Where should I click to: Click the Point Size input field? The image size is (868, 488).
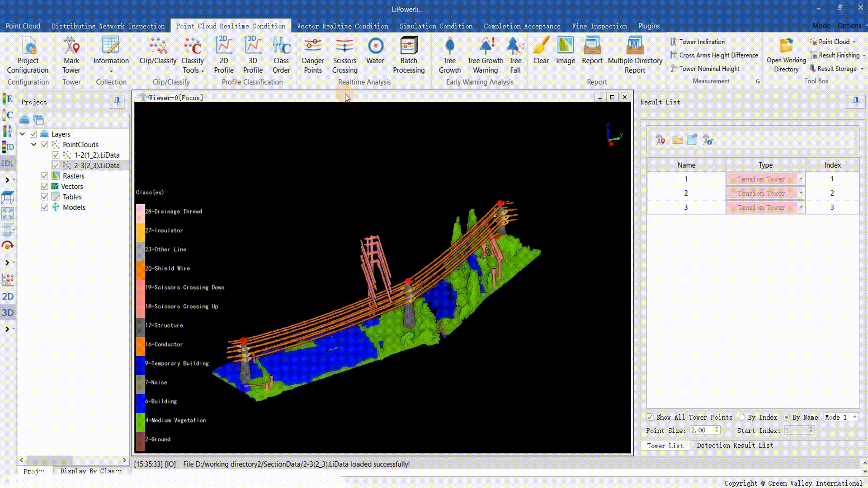[702, 431]
